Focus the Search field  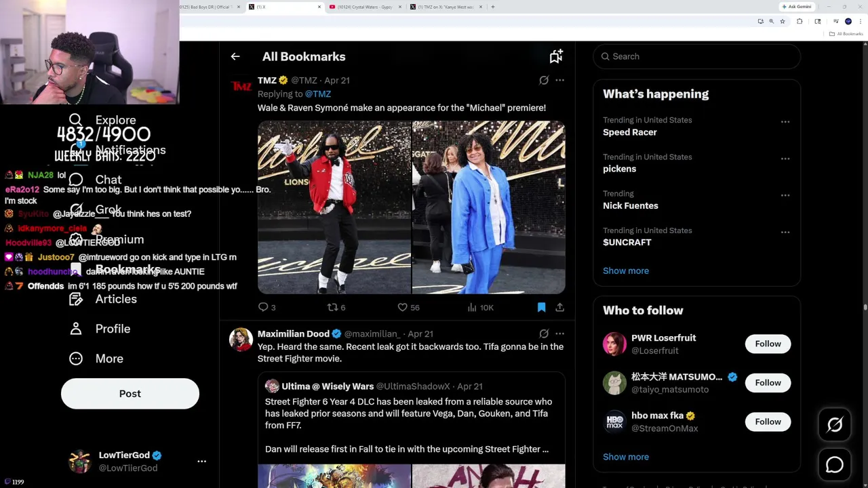click(697, 56)
